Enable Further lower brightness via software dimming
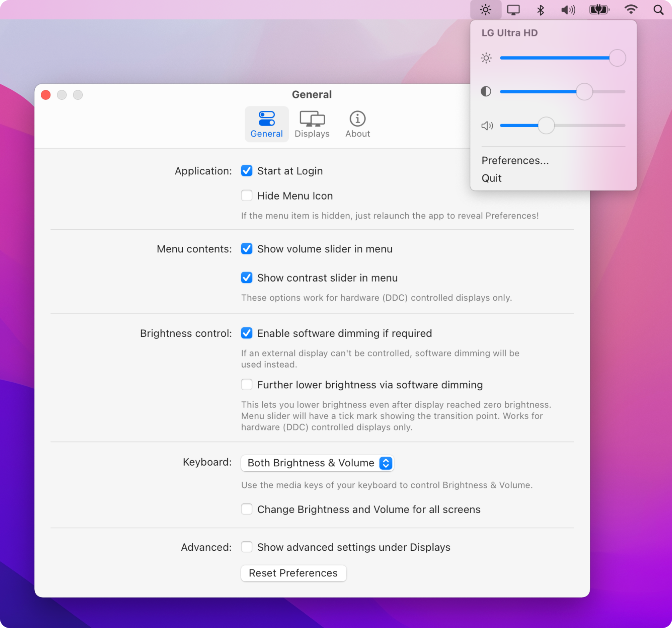Viewport: 672px width, 628px height. 246,384
